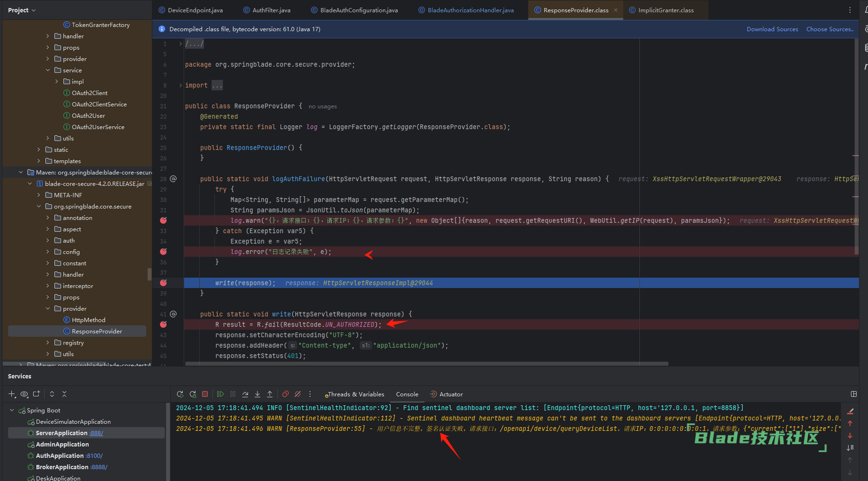Viewport: 868px width, 481px height.
Task: Expand the templates folder
Action: click(x=39, y=161)
